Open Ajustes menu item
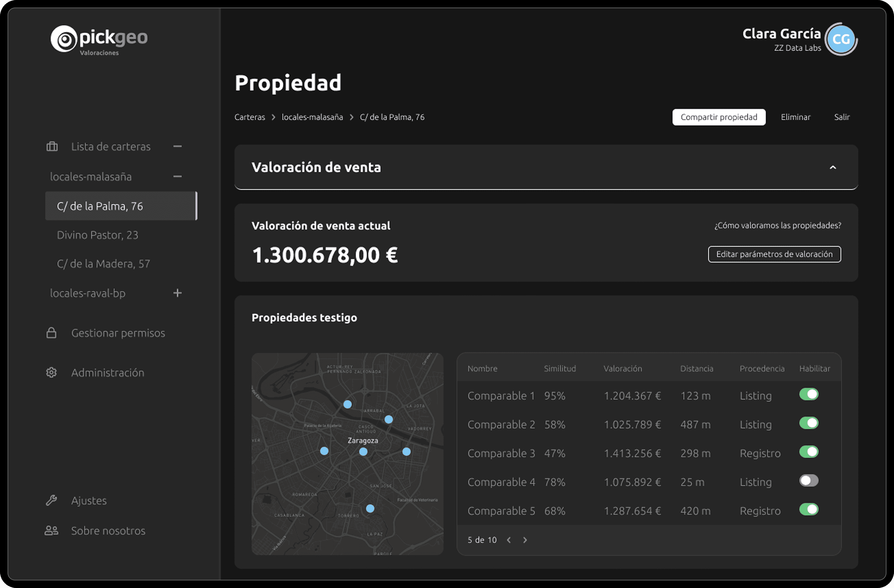894x588 pixels. point(89,501)
